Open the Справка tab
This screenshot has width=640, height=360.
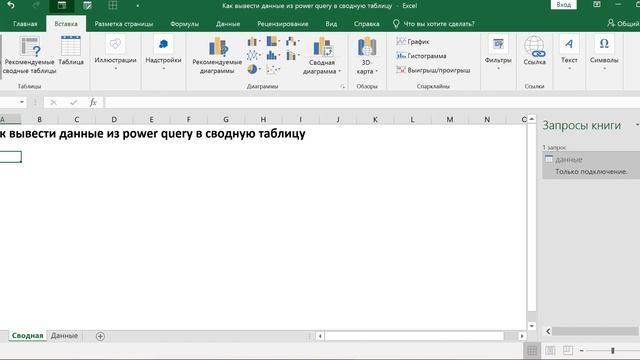[367, 24]
